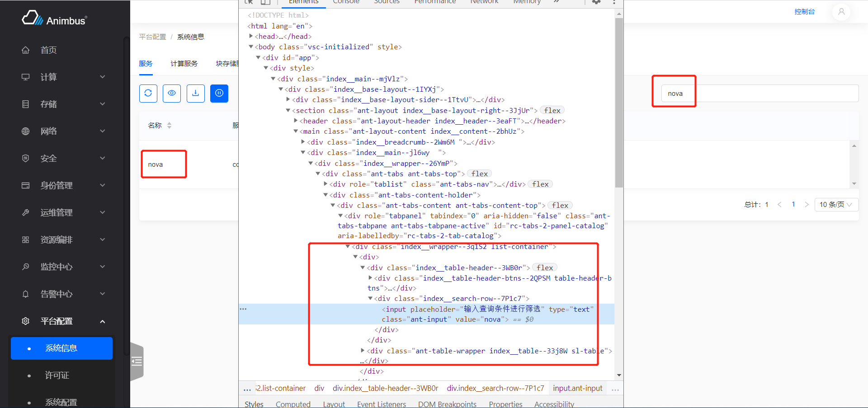The width and height of the screenshot is (868, 408).
Task: Switch to the 计算服务 tab
Action: [184, 64]
